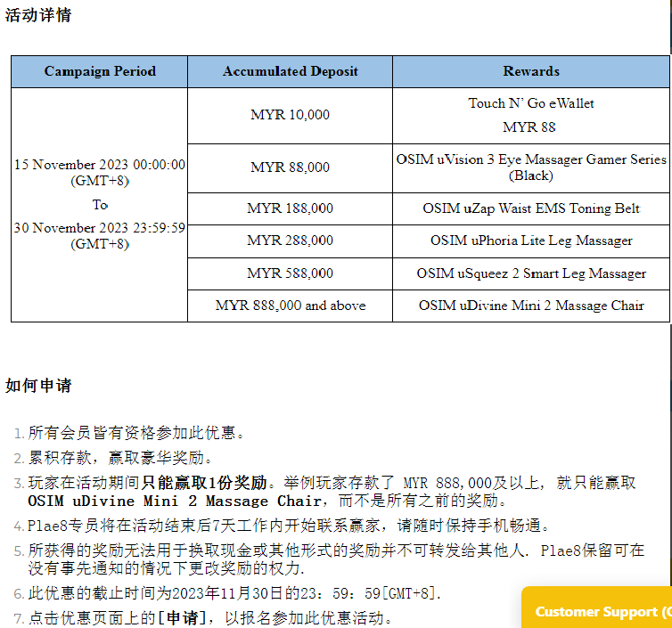Select the MYR 88,000 deposit cell
Screen dimensions: 672x628
(x=291, y=167)
